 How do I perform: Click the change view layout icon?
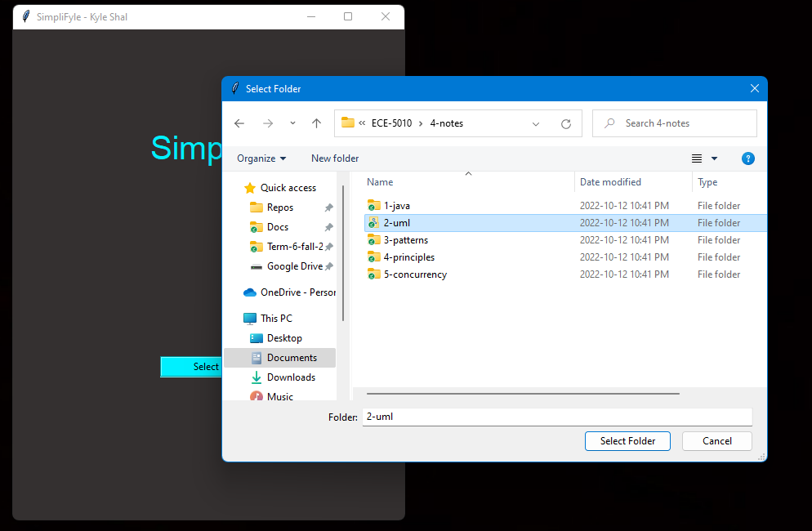pos(697,158)
